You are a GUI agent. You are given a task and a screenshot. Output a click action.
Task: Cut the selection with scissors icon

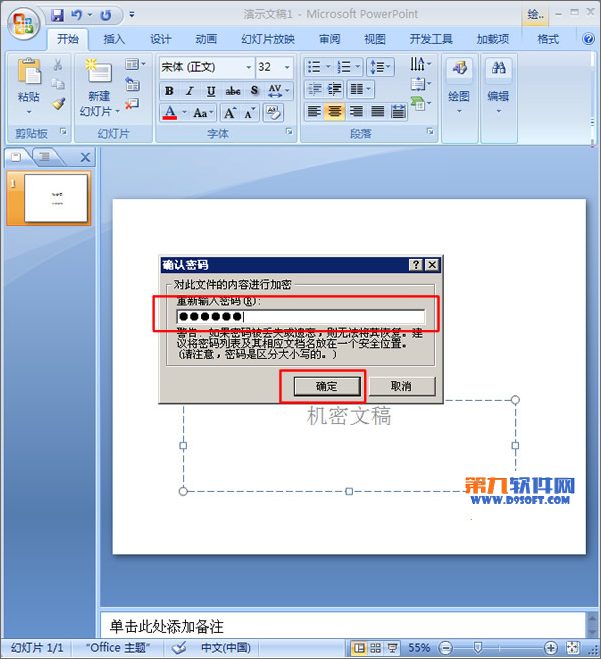tap(58, 64)
